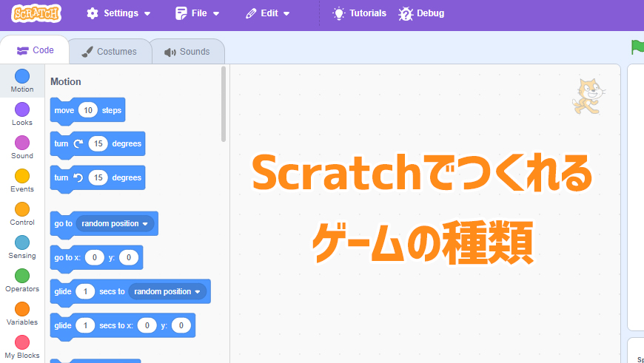
Task: Click the Tutorials lightbulb icon
Action: (338, 13)
